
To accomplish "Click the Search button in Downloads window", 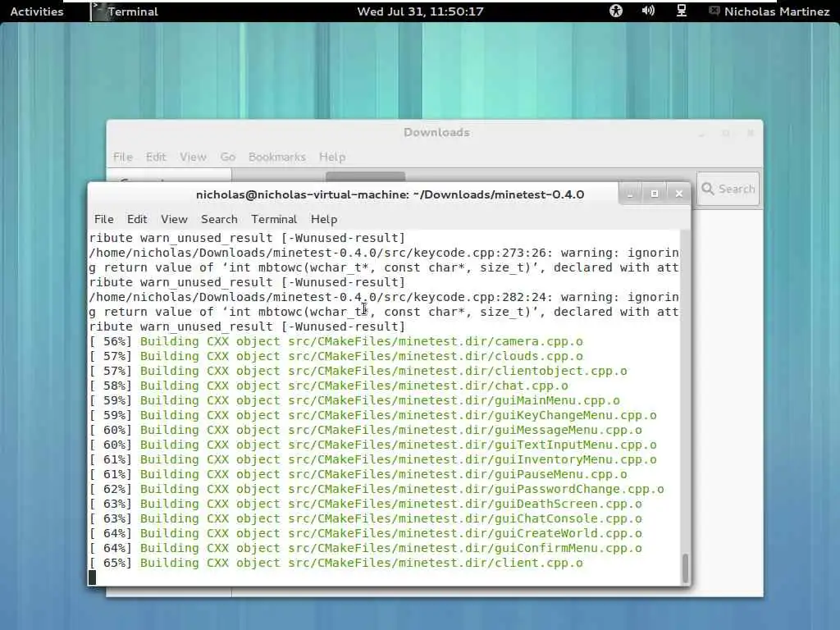I will pos(728,189).
